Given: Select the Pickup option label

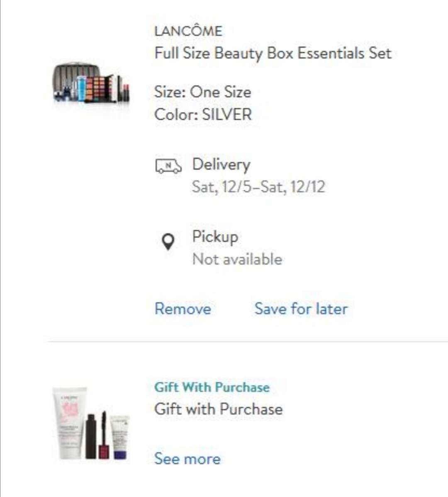Looking at the screenshot, I should [215, 237].
